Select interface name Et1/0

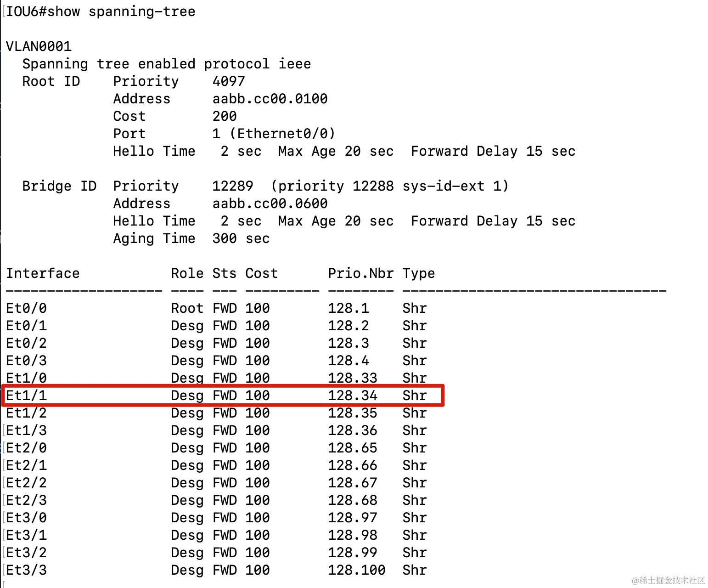tap(26, 378)
